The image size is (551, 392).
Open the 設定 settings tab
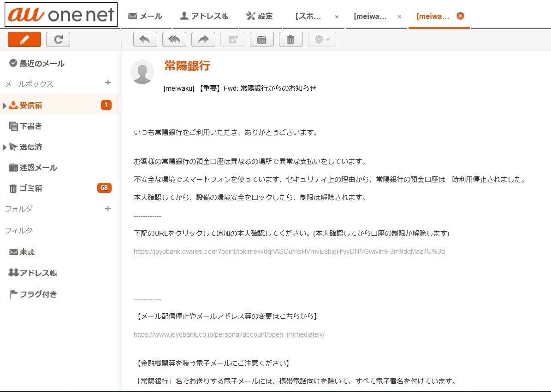[260, 16]
